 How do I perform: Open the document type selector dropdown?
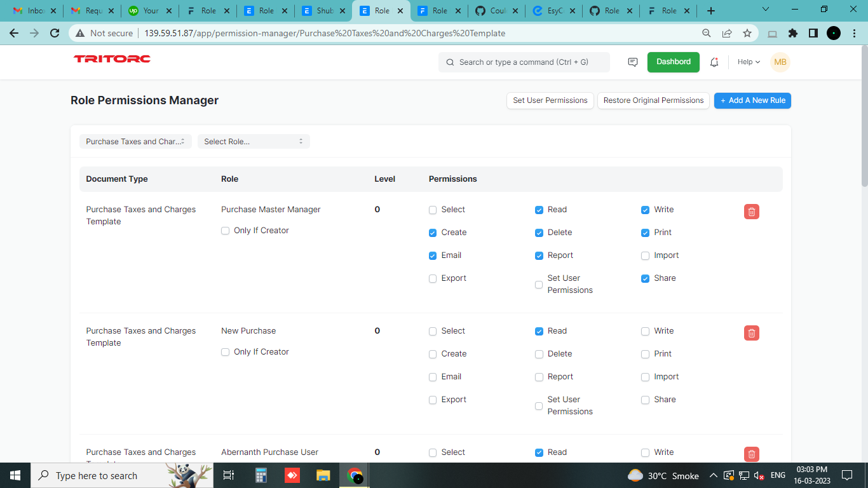[135, 141]
